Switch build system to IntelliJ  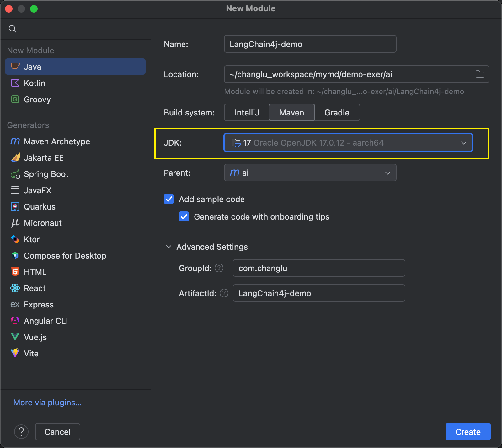[x=247, y=112]
